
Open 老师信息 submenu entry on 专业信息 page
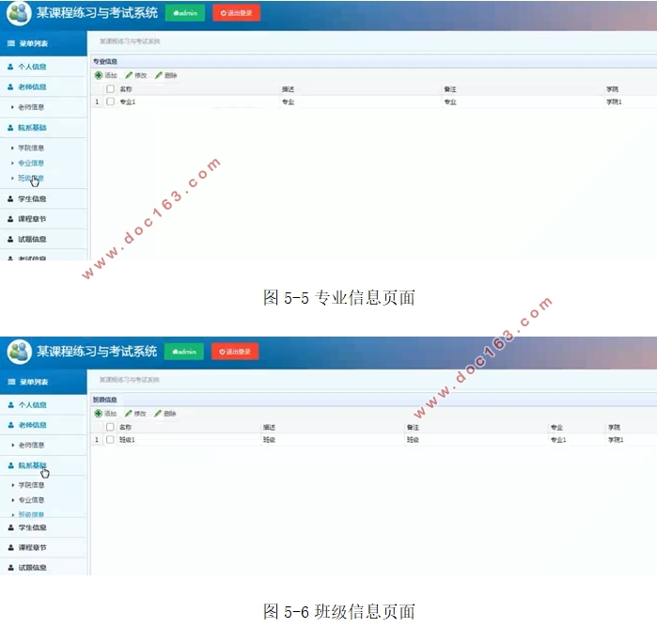tap(31, 107)
